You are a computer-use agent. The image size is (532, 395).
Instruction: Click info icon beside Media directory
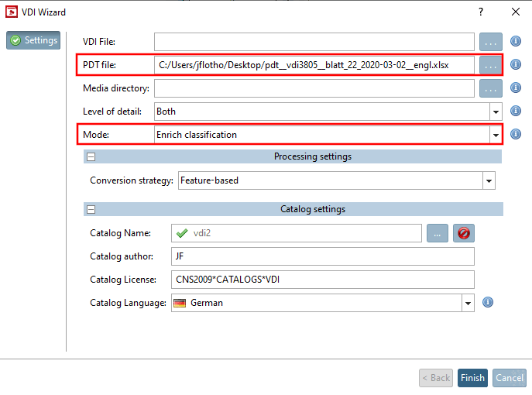(x=516, y=88)
